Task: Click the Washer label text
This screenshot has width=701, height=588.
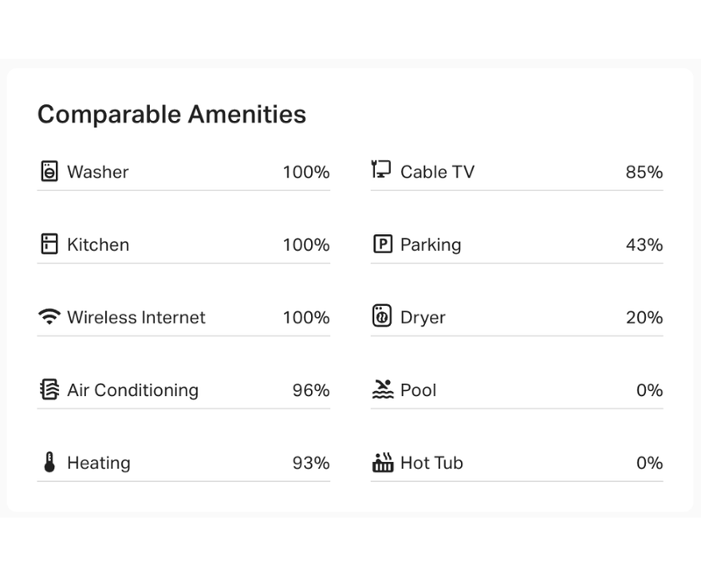Action: point(97,172)
